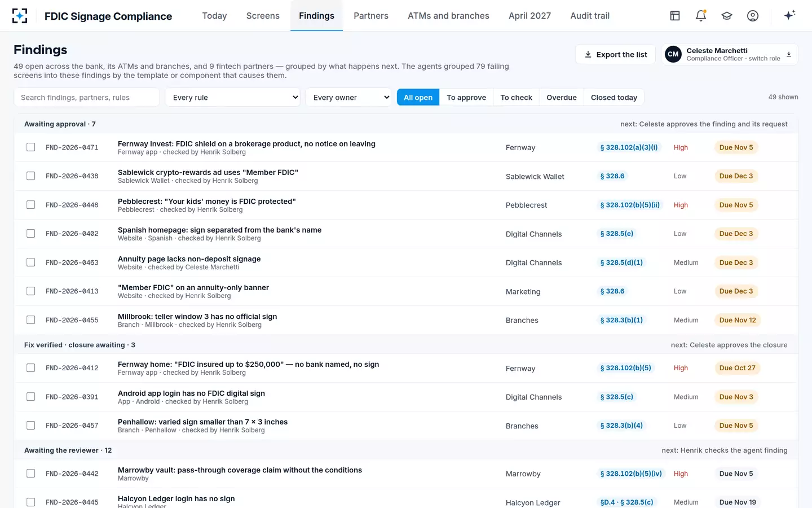Tick the FND-2026-0448 Pebblecrest row checkbox
This screenshot has width=812, height=508.
pos(31,205)
